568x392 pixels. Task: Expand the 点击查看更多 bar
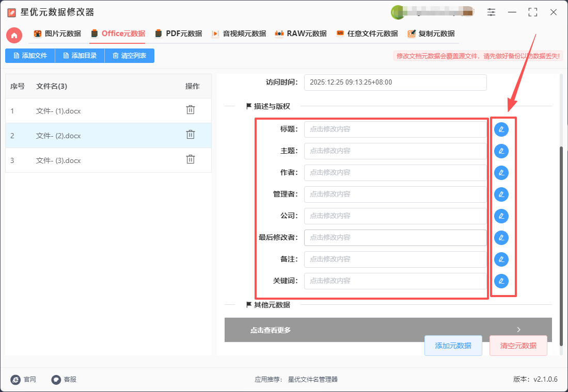pos(388,330)
